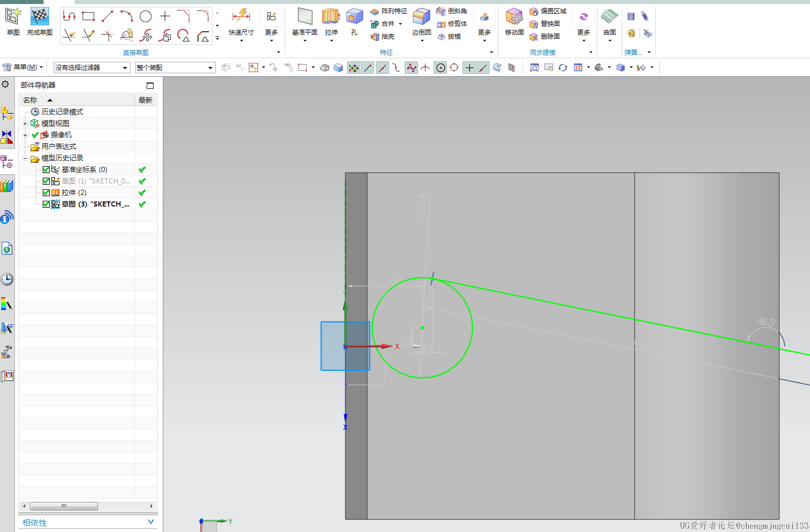Screen dimensions: 810x532
Task: Uncheck the 基准坐标系 (0) checkbox
Action: click(x=46, y=170)
